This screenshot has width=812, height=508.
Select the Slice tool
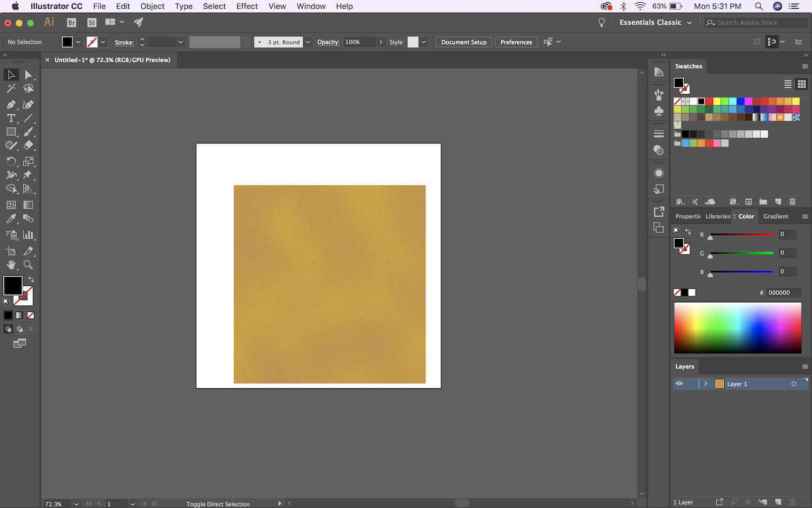point(29,251)
